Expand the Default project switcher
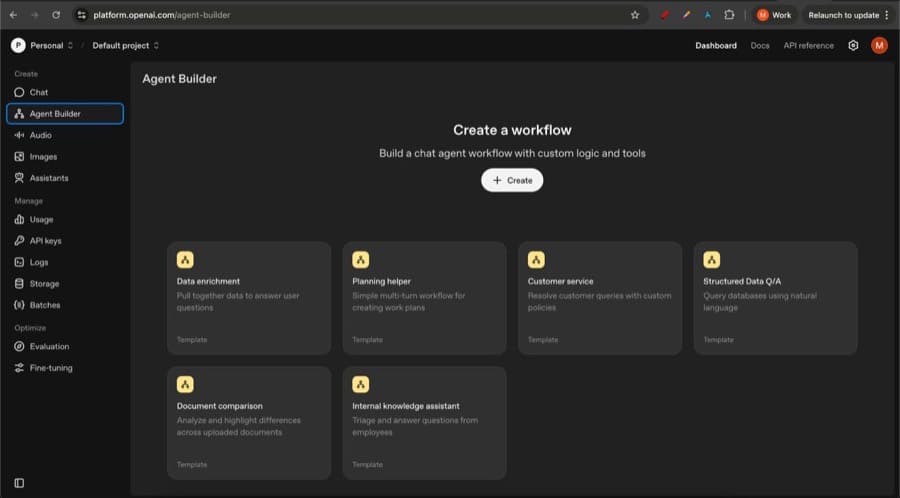This screenshot has width=900, height=498. coord(126,45)
